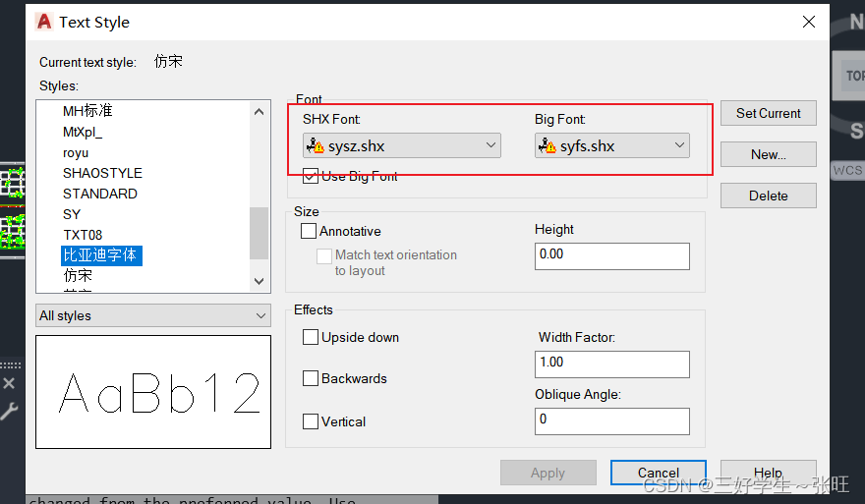Click the New... button
The height and width of the screenshot is (504, 865).
click(x=768, y=154)
